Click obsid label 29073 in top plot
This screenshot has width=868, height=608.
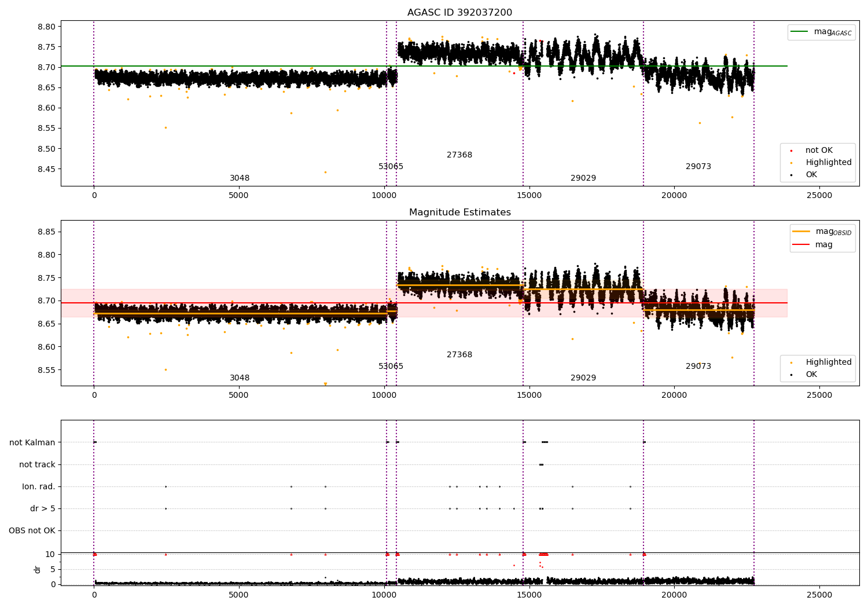tap(698, 167)
